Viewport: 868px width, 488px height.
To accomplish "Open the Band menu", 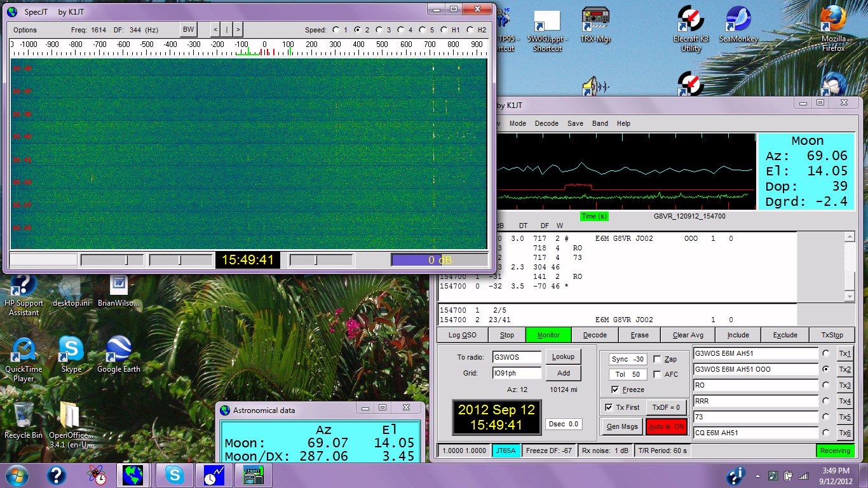I will (x=600, y=123).
